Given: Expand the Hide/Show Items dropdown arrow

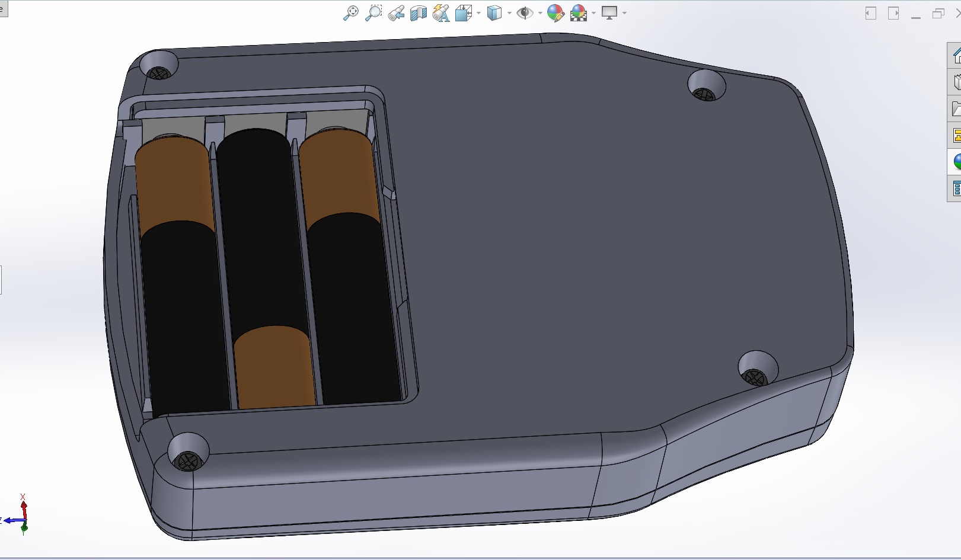Looking at the screenshot, I should [540, 13].
